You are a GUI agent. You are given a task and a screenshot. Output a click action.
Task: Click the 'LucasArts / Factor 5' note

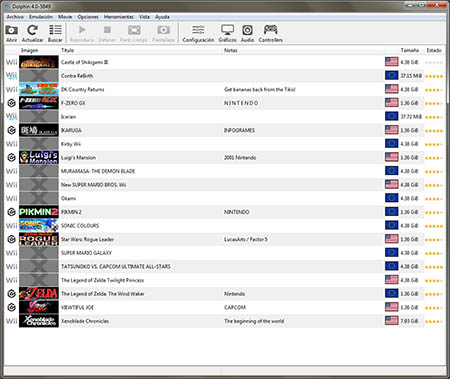coord(246,239)
